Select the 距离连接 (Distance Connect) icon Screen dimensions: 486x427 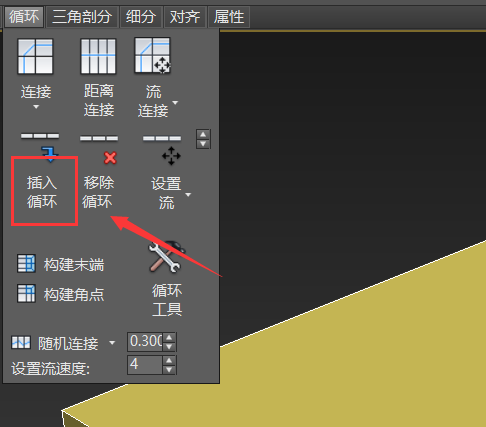(98, 56)
